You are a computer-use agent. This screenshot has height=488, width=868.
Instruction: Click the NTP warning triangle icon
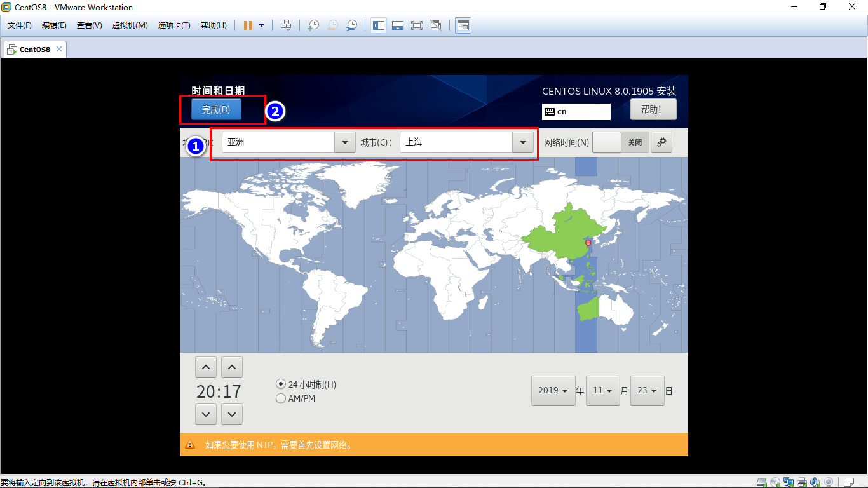(190, 445)
